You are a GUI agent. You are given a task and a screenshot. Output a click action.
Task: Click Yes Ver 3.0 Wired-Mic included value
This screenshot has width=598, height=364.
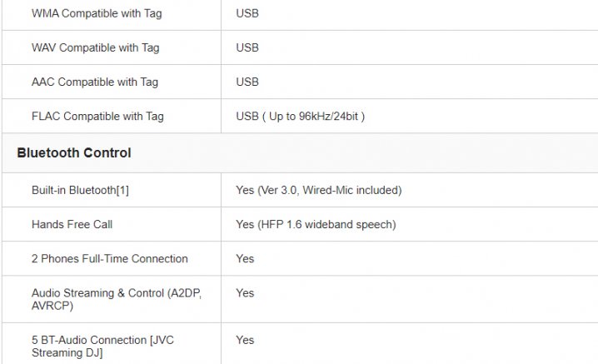(x=318, y=190)
